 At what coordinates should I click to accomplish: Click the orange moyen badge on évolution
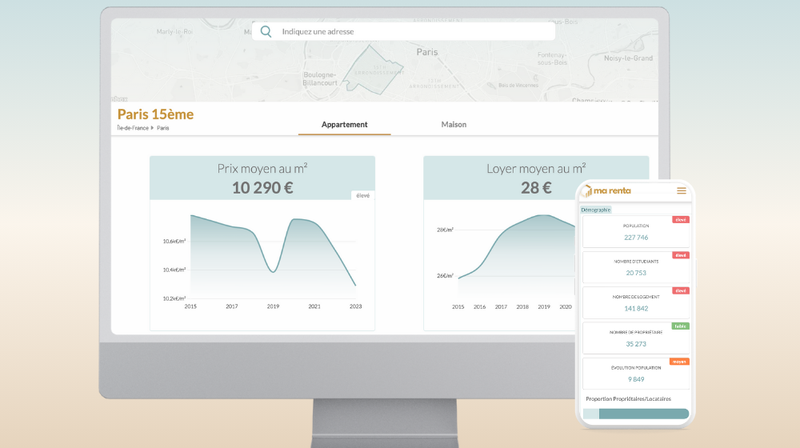pos(679,362)
